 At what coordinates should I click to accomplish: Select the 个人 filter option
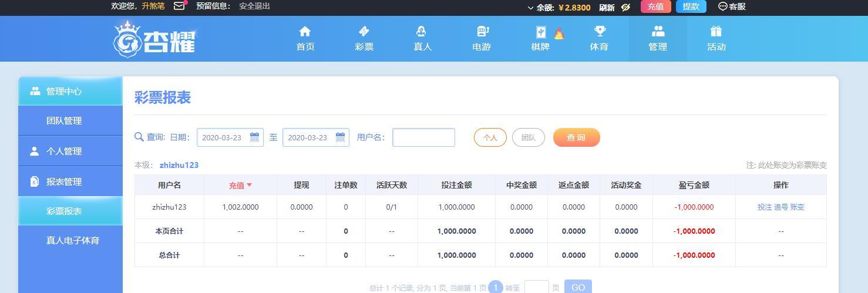coord(490,137)
